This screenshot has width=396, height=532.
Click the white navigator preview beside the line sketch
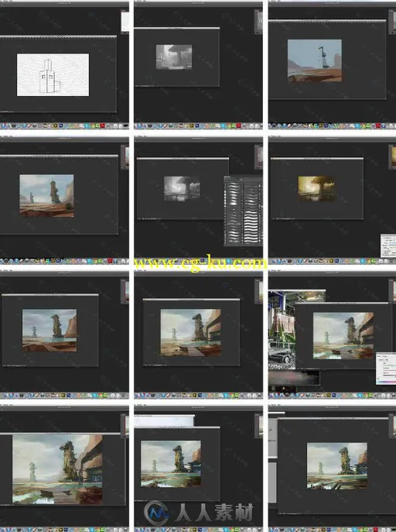125,22
